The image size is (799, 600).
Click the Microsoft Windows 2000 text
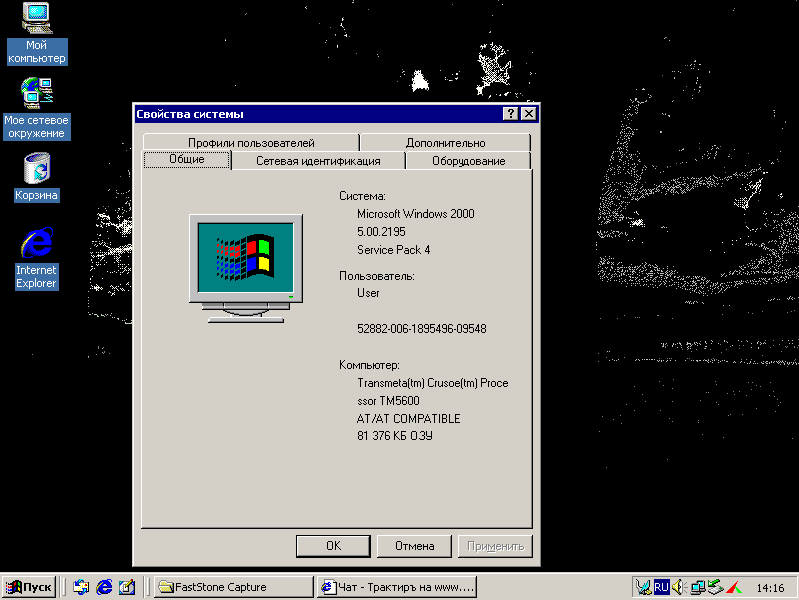(415, 214)
